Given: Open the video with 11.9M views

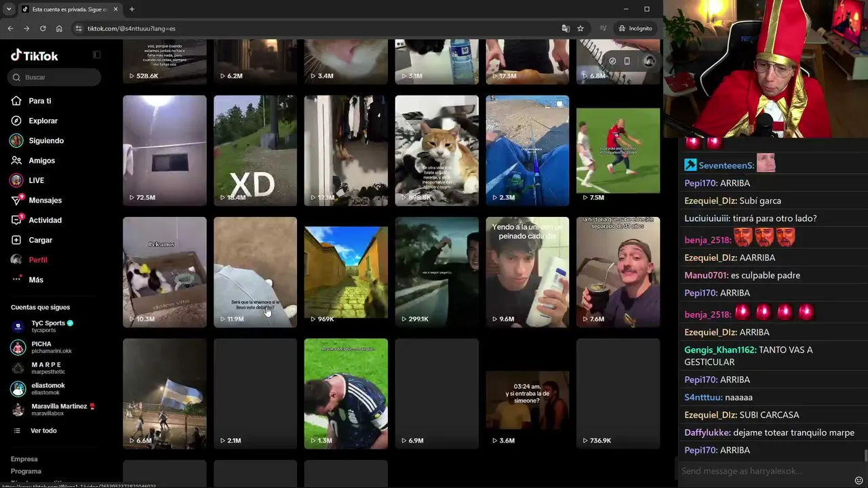Looking at the screenshot, I should click(255, 272).
